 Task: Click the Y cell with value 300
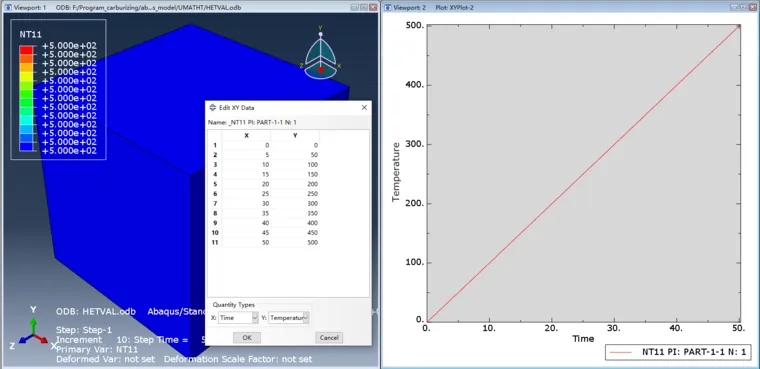295,204
